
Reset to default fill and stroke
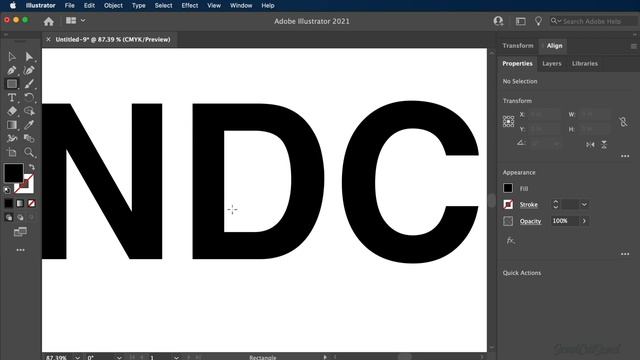(7, 190)
